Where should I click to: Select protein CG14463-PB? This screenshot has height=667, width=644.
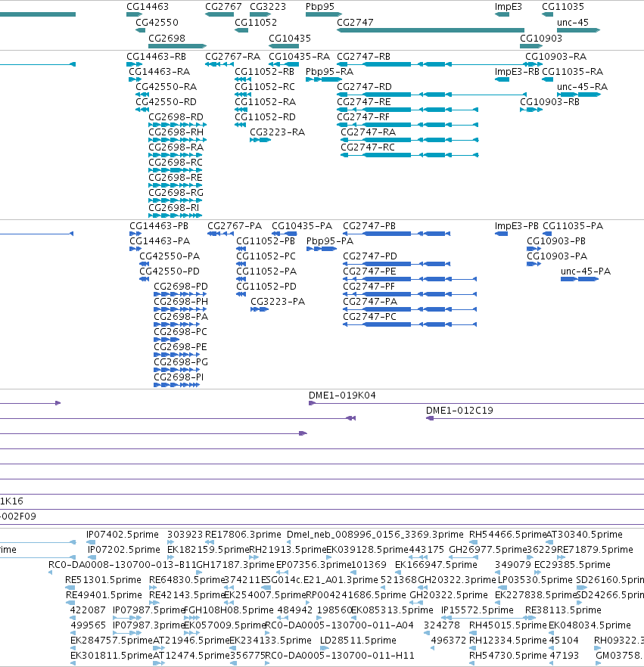click(x=159, y=226)
